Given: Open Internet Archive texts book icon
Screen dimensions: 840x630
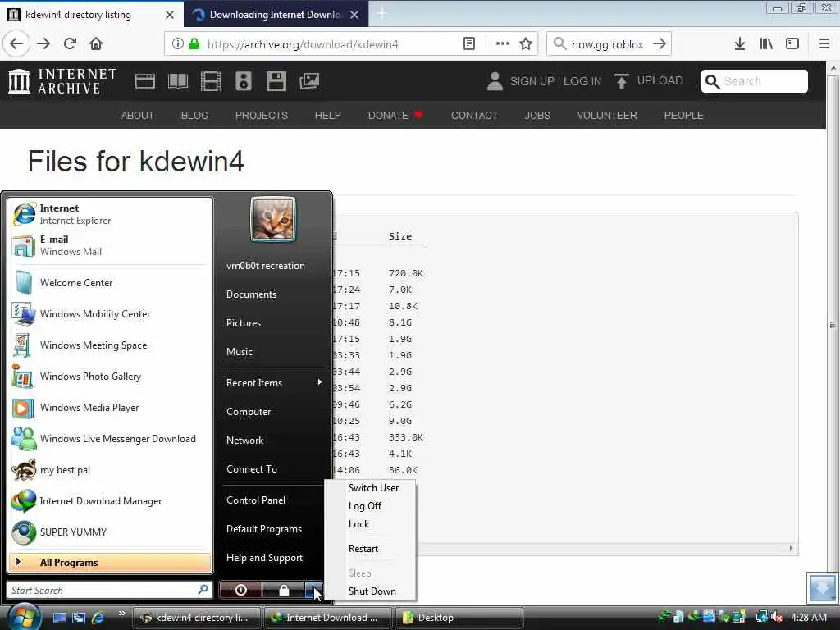Looking at the screenshot, I should click(x=178, y=81).
